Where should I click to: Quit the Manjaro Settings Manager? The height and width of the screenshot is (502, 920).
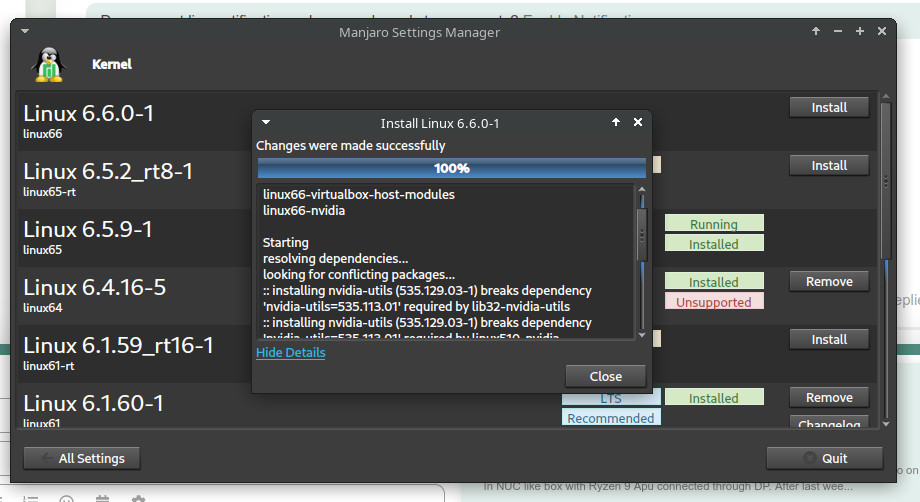[x=824, y=458]
